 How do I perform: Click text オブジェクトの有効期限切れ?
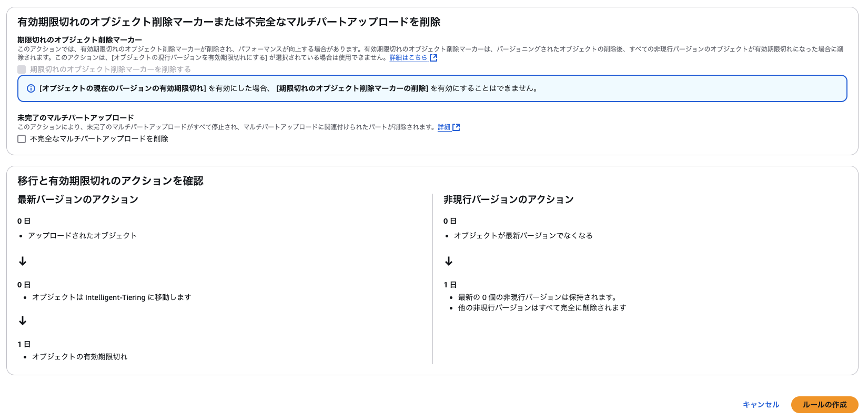click(x=79, y=357)
